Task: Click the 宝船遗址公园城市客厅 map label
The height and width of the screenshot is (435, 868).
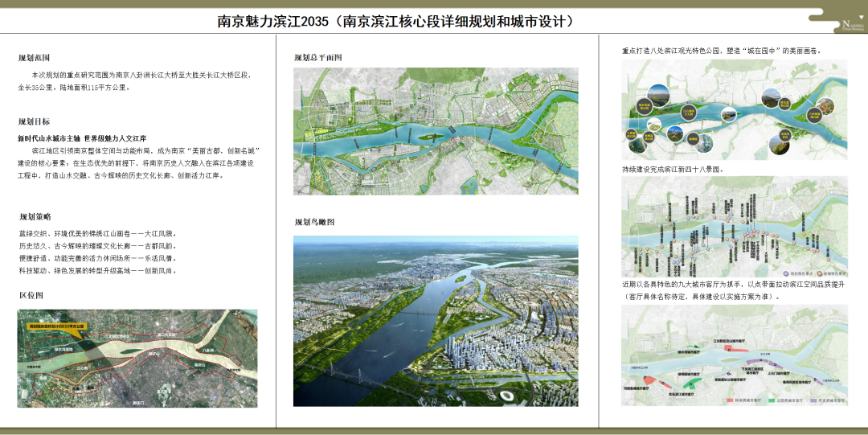Action: coord(730,380)
